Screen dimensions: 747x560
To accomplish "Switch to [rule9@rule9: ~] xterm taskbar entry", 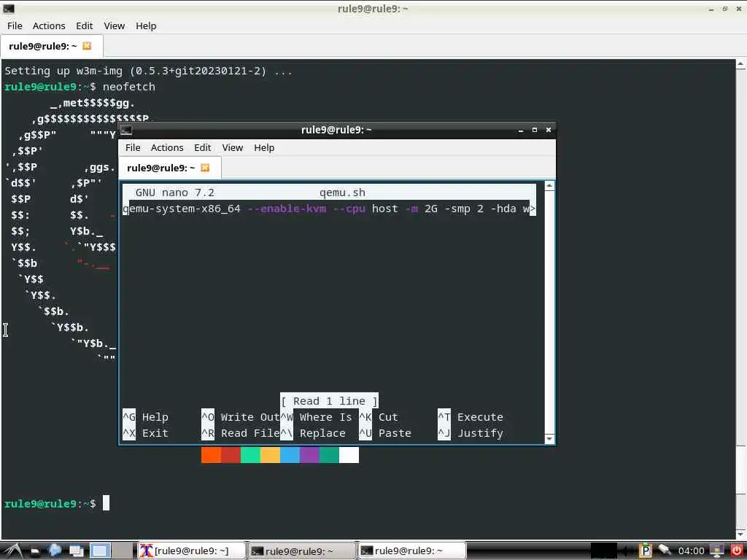I will point(192,551).
